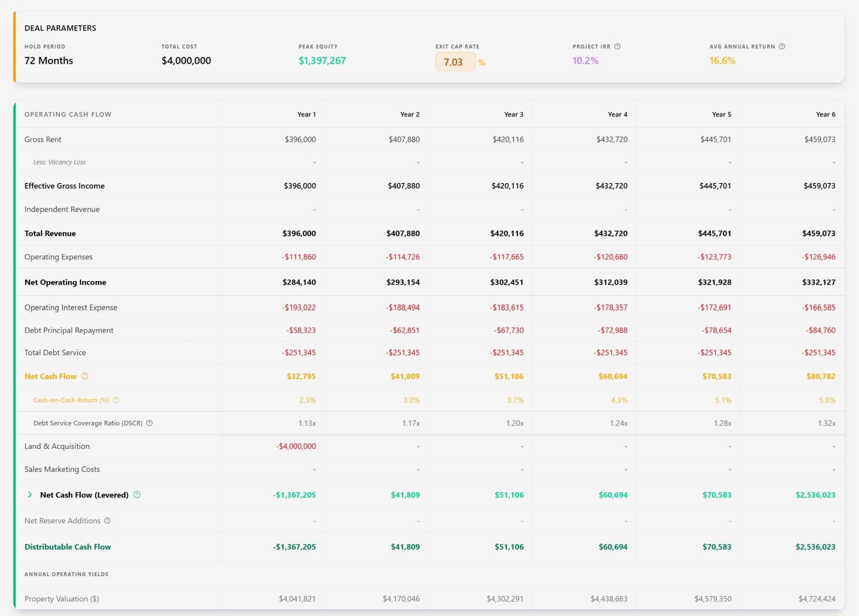Select Year 1 Land & Acquisition -$4,000,000
The height and width of the screenshot is (616, 859).
click(x=296, y=446)
